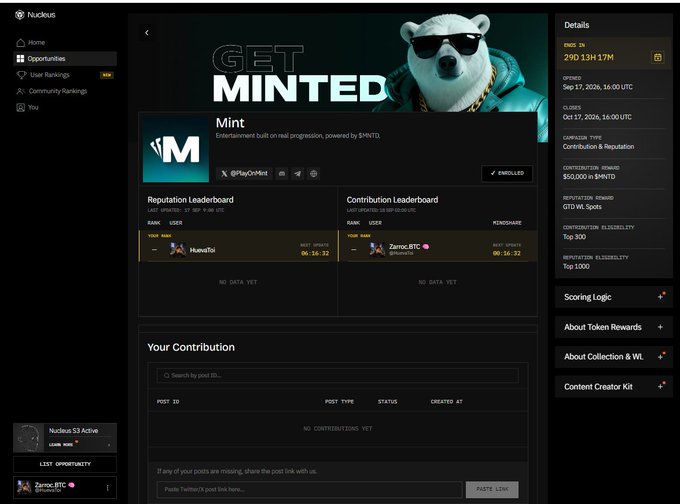The width and height of the screenshot is (680, 504).
Task: Expand the Scoring Logic section
Action: (614, 297)
